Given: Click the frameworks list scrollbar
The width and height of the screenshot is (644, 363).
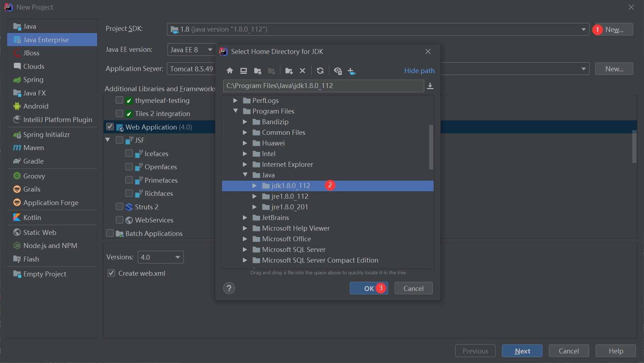Looking at the screenshot, I should tap(634, 147).
